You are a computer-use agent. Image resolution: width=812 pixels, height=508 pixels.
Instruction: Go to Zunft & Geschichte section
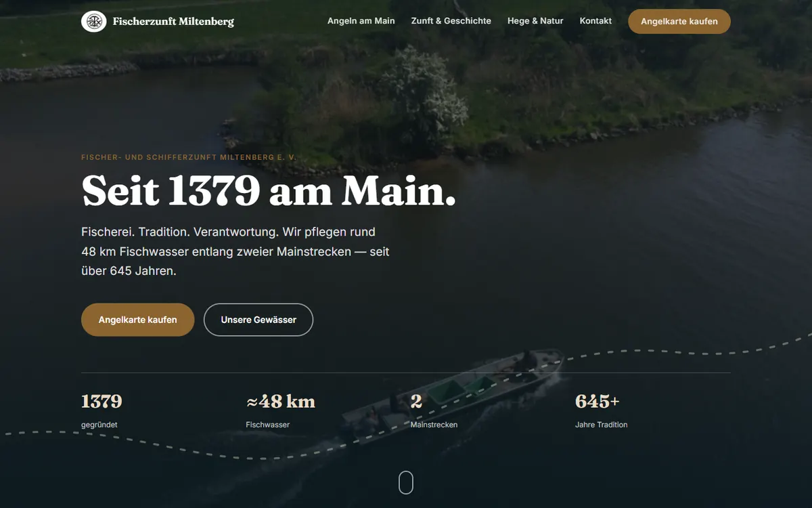click(x=451, y=21)
